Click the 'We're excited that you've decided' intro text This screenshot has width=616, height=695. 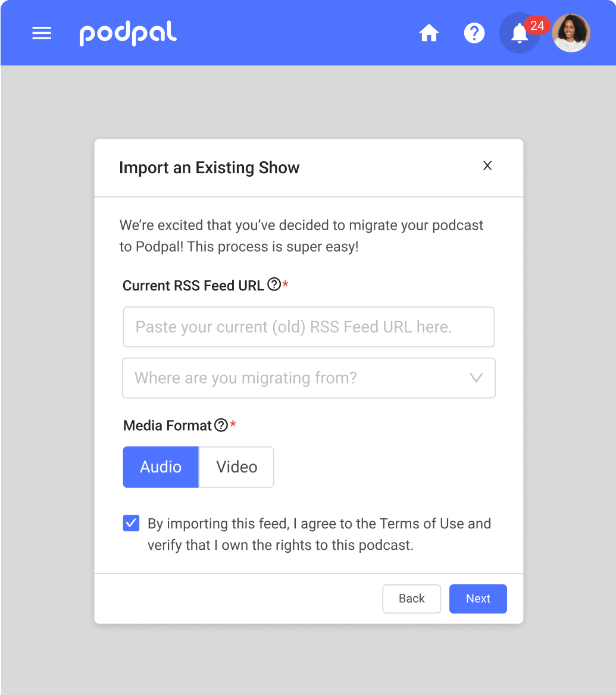pyautogui.click(x=302, y=236)
